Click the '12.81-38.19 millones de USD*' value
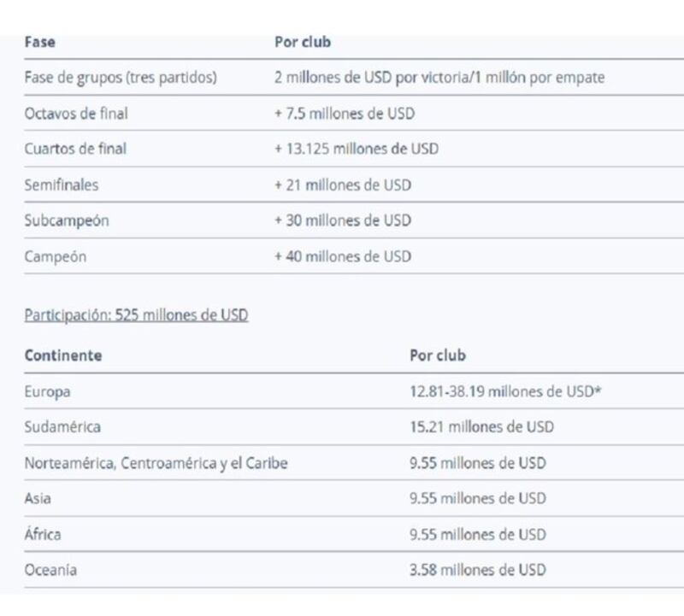Image resolution: width=684 pixels, height=616 pixels. click(506, 391)
